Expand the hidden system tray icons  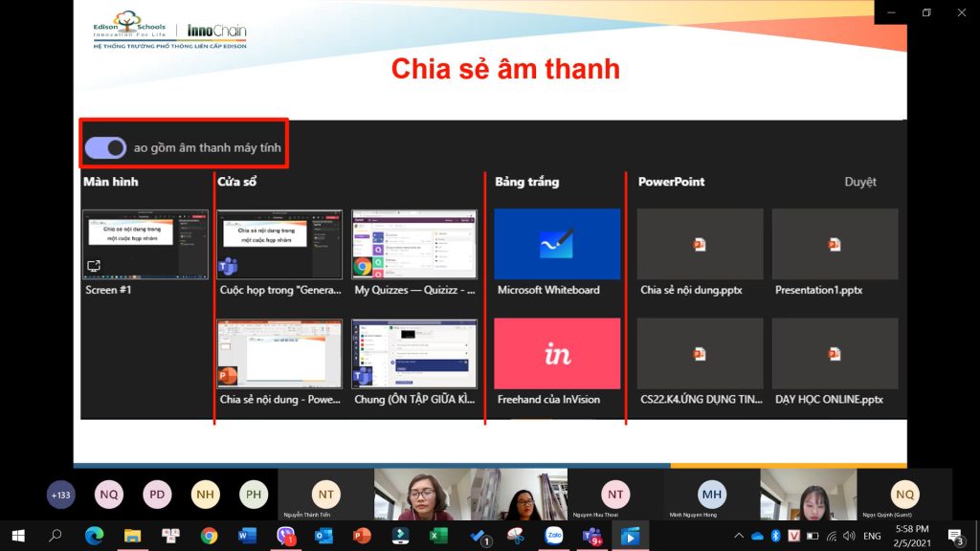pyautogui.click(x=739, y=536)
